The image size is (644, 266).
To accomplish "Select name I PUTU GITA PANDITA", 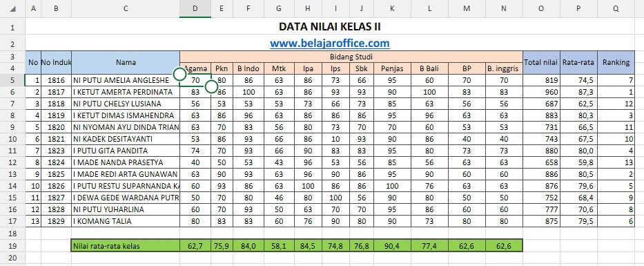I will pyautogui.click(x=125, y=151).
